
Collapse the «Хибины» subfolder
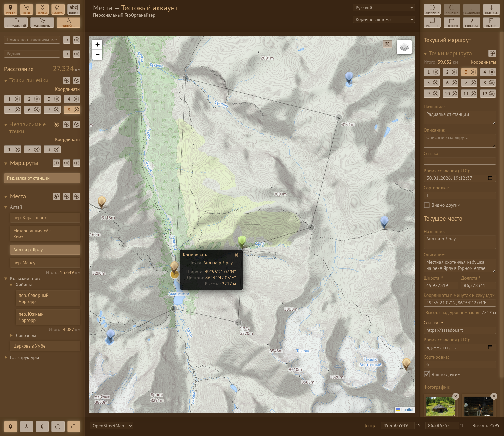11,285
